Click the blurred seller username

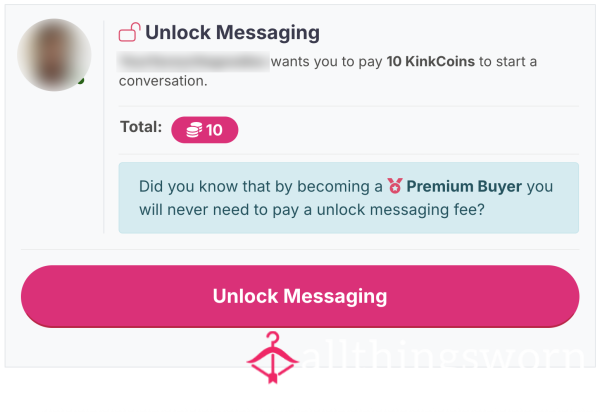pyautogui.click(x=193, y=62)
